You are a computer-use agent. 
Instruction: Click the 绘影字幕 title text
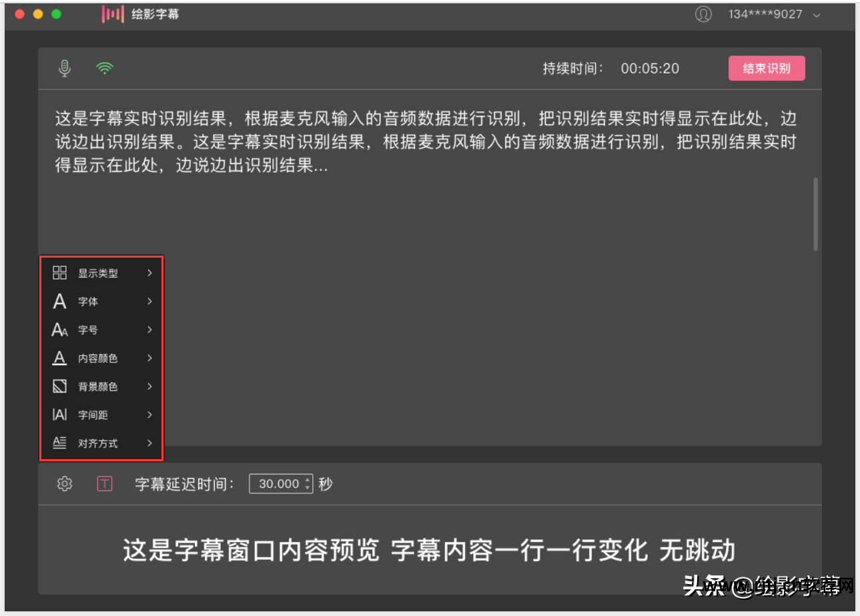[x=155, y=14]
